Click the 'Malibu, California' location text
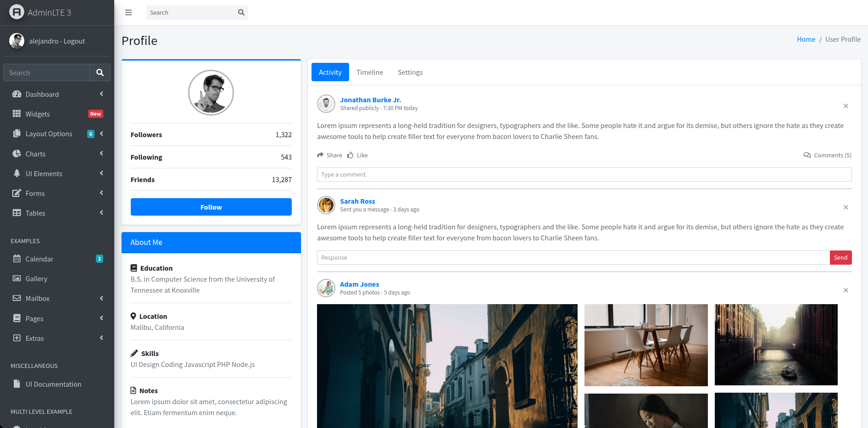Screen dimensions: 868x428 pos(157,327)
